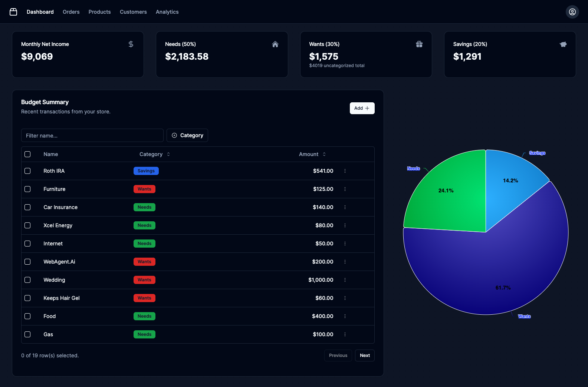
Task: Go to the Orders nav tab
Action: coord(71,12)
